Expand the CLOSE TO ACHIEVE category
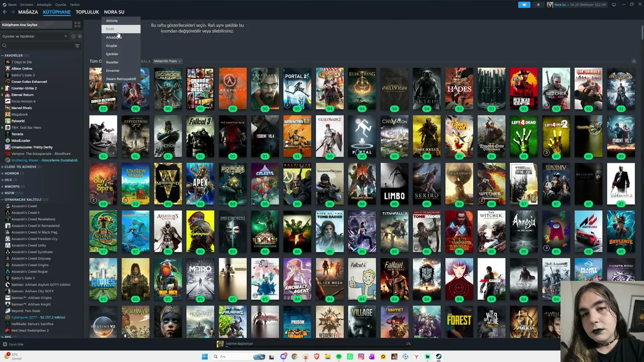Image resolution: width=644 pixels, height=362 pixels. [x=3, y=167]
